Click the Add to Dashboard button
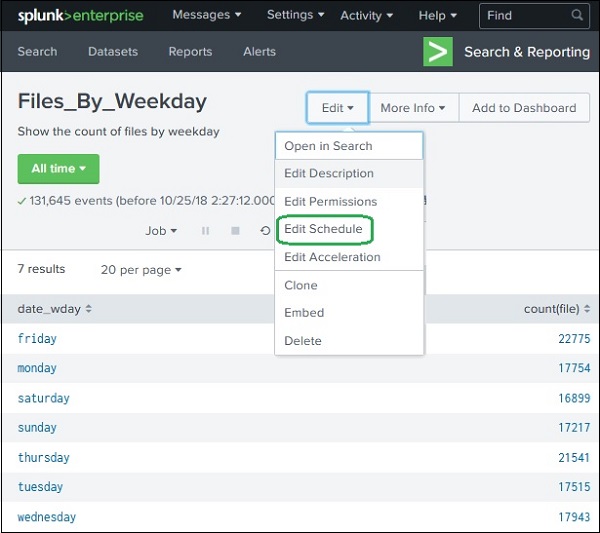This screenshot has height=533, width=600. pos(524,108)
